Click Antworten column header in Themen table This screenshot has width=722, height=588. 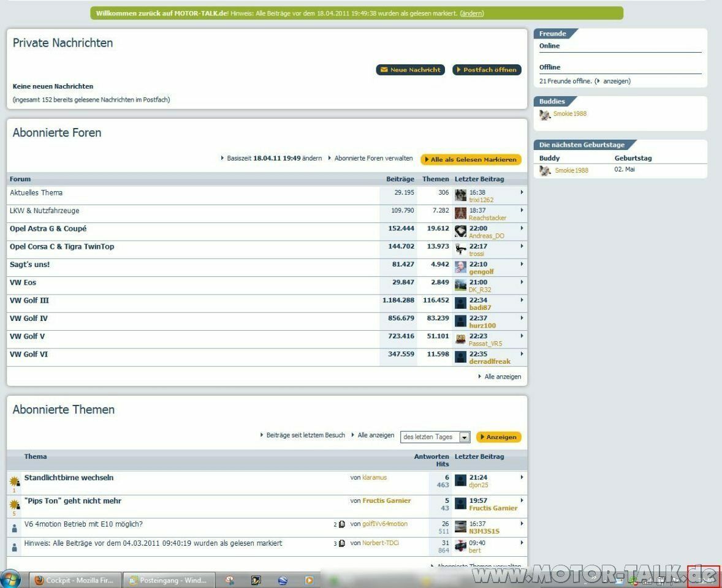click(431, 456)
